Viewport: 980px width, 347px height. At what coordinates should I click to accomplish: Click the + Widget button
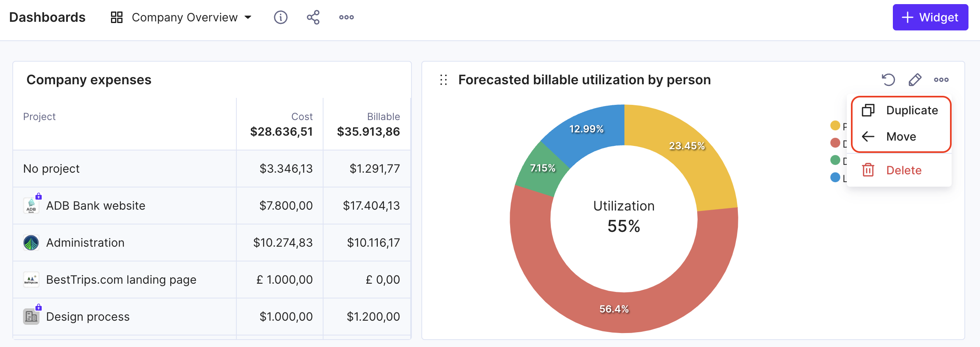[930, 17]
